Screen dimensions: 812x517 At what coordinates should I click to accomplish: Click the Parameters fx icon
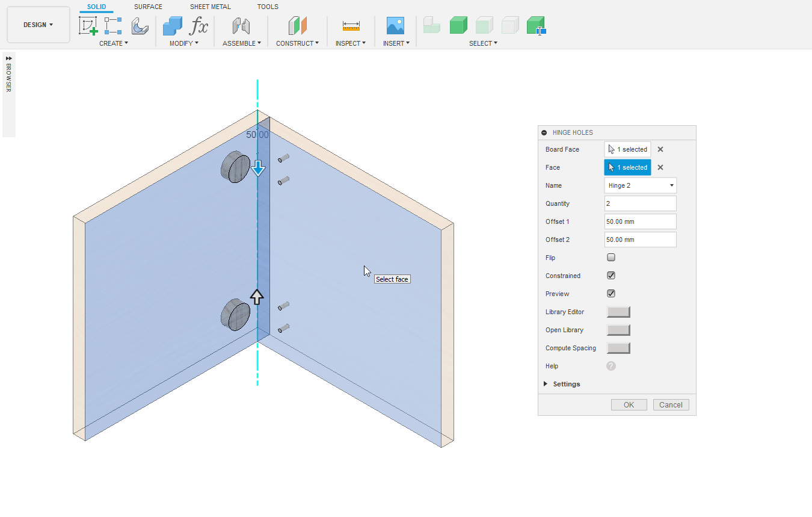pos(198,26)
